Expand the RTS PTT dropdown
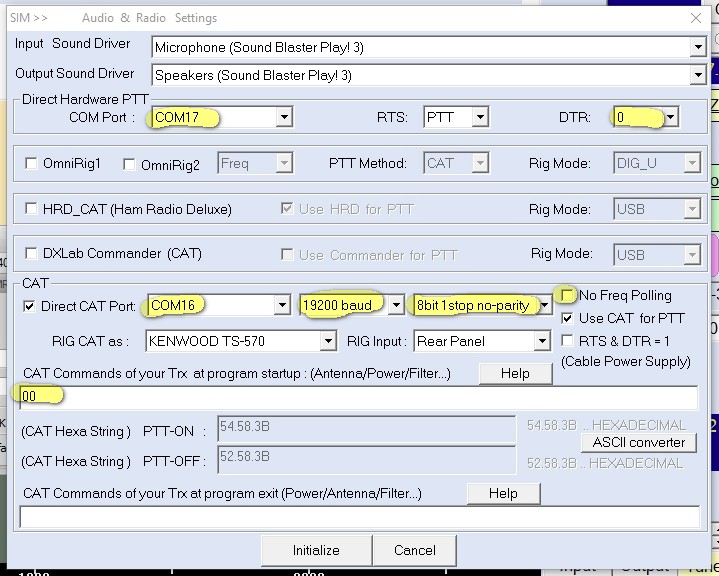719x576 pixels. tap(480, 118)
